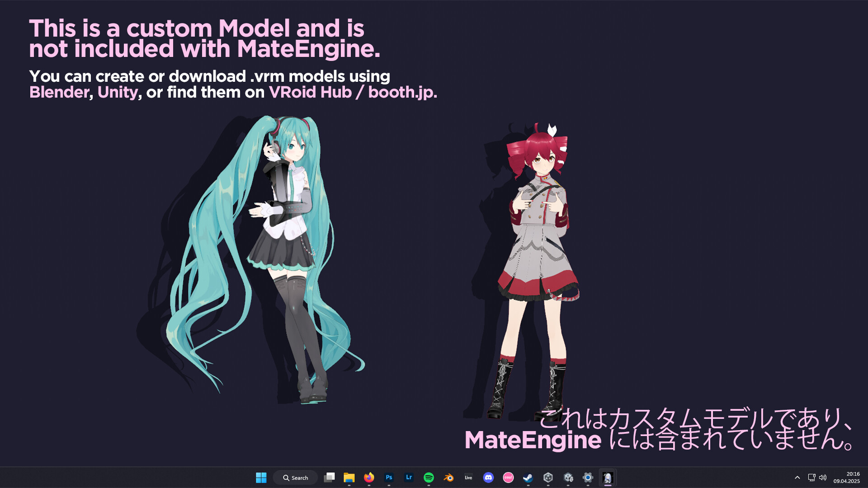Open Ableton Live from the taskbar
Image resolution: width=868 pixels, height=488 pixels.
[468, 478]
